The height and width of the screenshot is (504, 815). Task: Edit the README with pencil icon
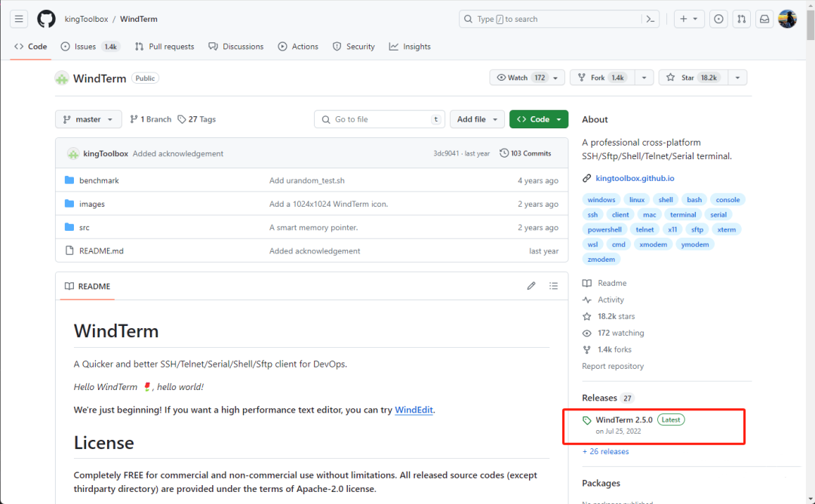pyautogui.click(x=531, y=286)
